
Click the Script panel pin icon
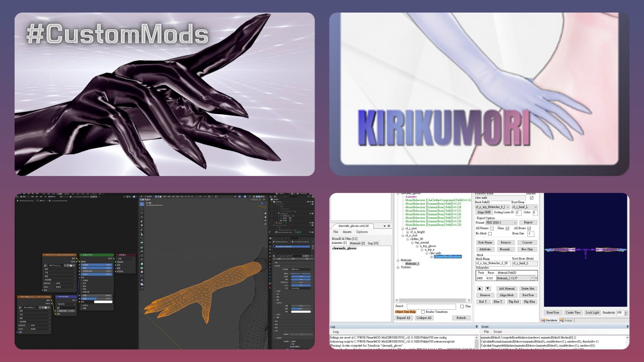pyautogui.click(x=627, y=326)
